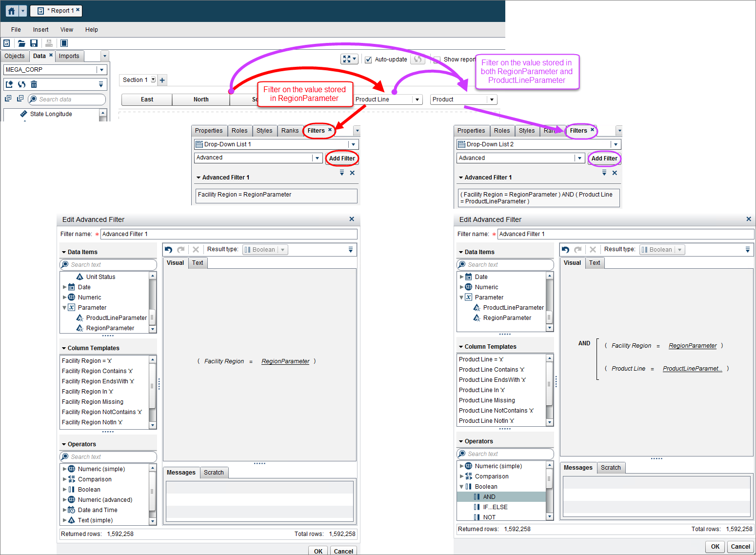
Task: Refresh the MEGA_CORP data source
Action: (x=21, y=84)
